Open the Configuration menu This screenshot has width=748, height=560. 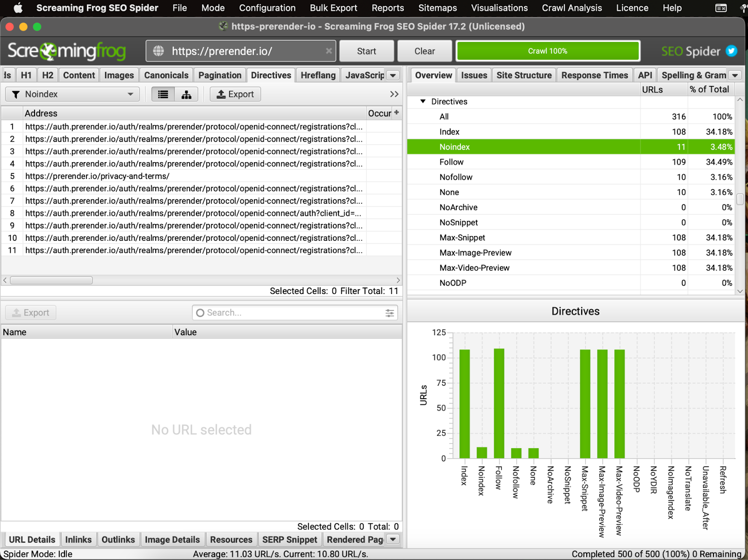pyautogui.click(x=267, y=8)
